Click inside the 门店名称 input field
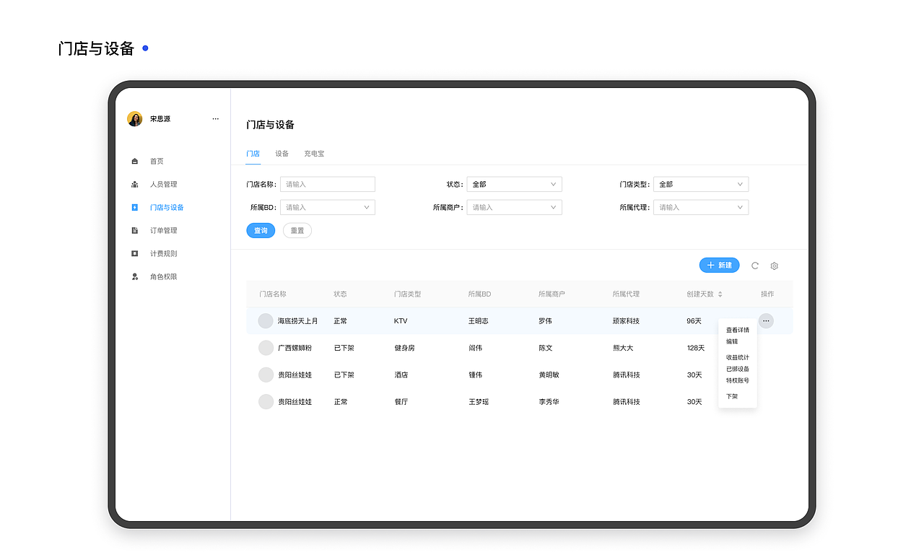The height and width of the screenshot is (560, 924). [x=327, y=184]
